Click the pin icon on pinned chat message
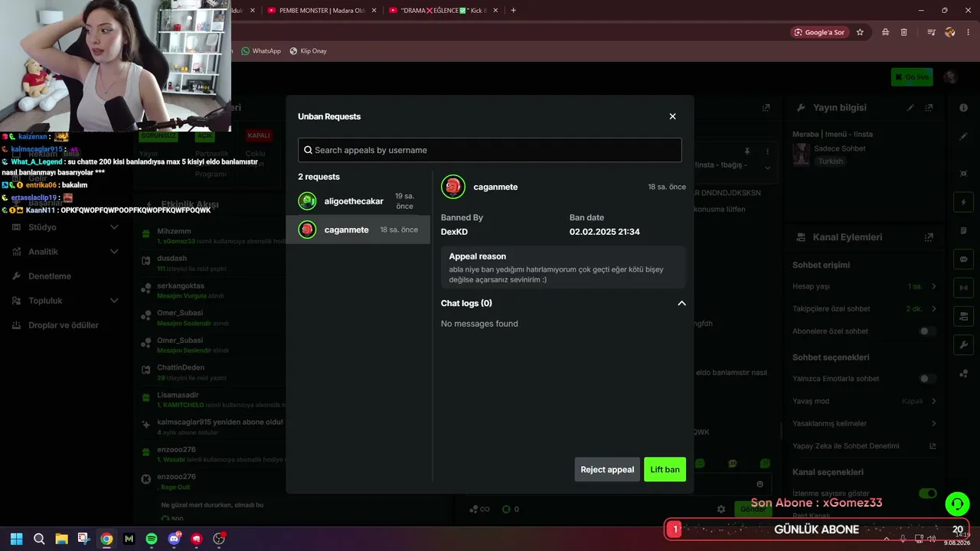Viewport: 980px width, 551px height. point(747,152)
